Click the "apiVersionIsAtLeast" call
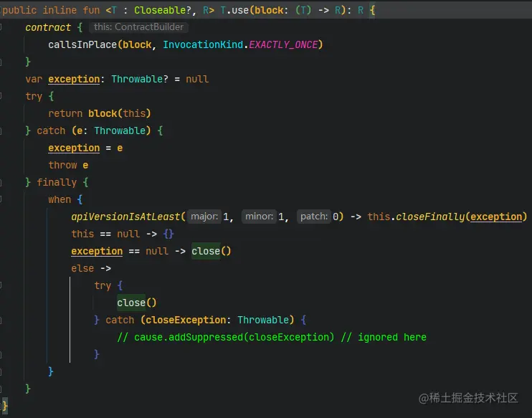The width and height of the screenshot is (532, 418). [125, 217]
